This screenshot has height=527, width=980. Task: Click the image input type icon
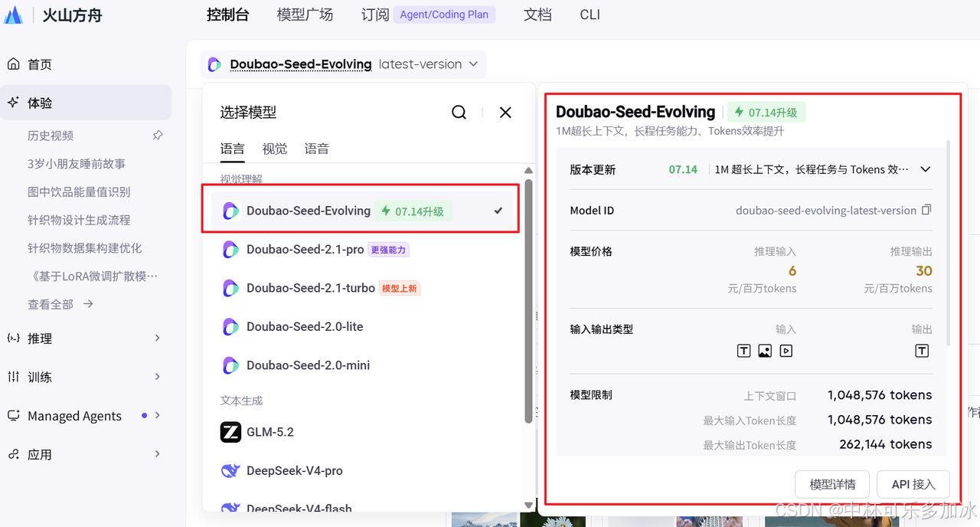tap(765, 351)
